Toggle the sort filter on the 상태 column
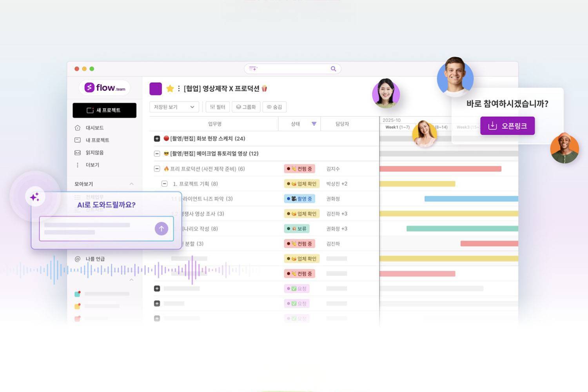The width and height of the screenshot is (588, 392). [314, 123]
